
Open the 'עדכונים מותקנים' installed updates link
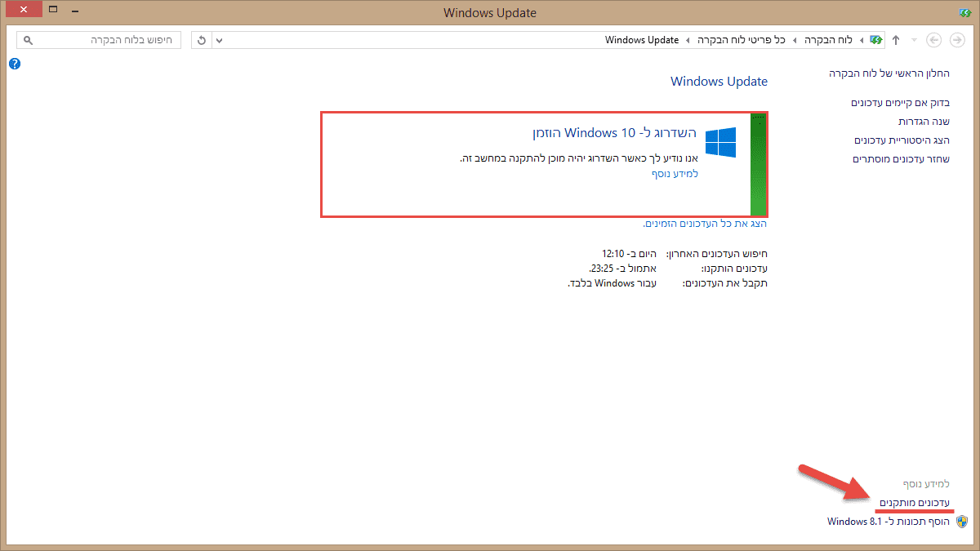[x=915, y=502]
